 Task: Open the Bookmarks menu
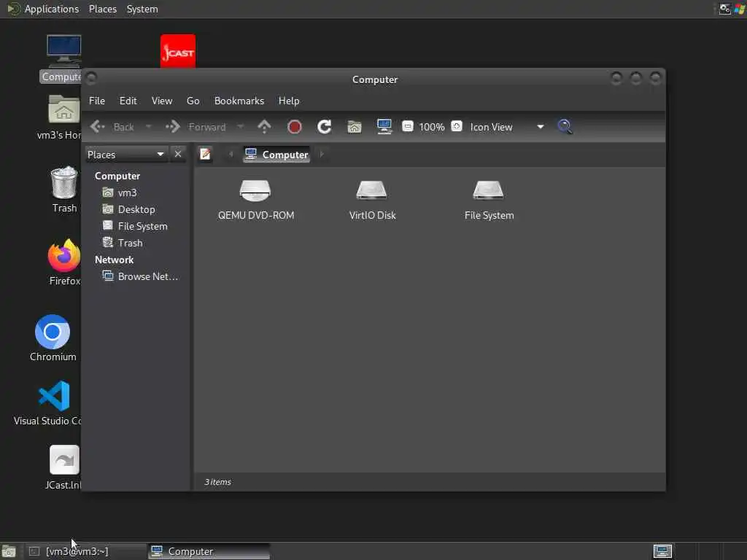point(239,101)
